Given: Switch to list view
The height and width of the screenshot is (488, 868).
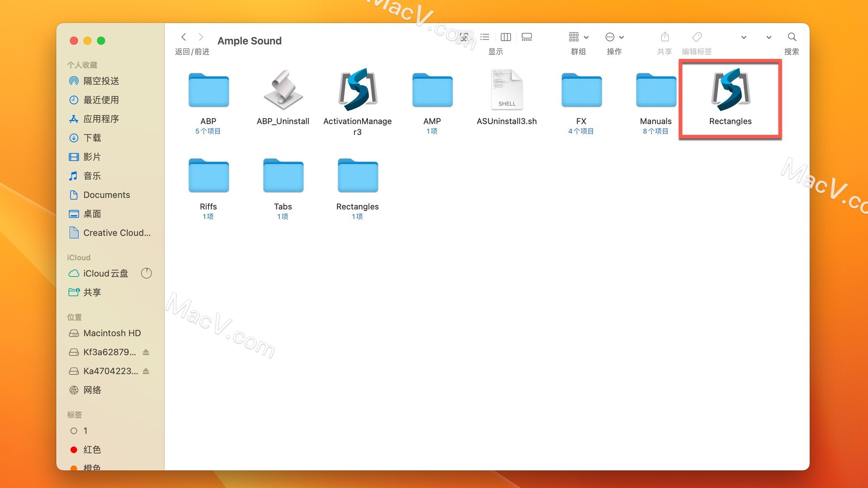Looking at the screenshot, I should tap(485, 37).
